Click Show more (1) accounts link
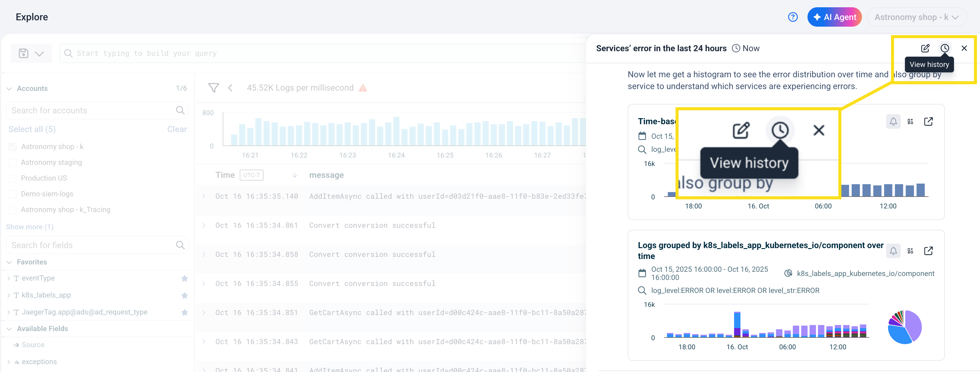 coord(30,227)
